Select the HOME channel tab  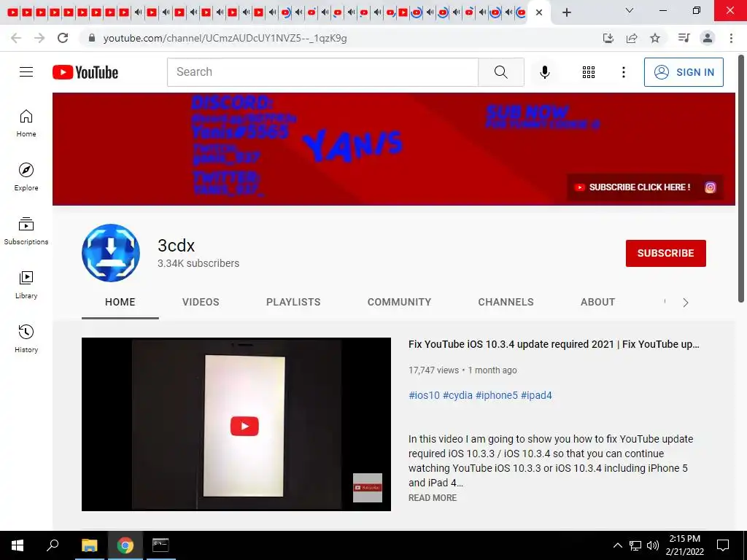[x=120, y=302]
